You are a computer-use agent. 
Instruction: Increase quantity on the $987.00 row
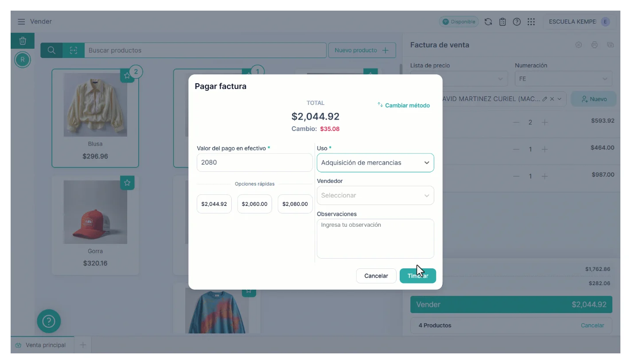point(545,176)
